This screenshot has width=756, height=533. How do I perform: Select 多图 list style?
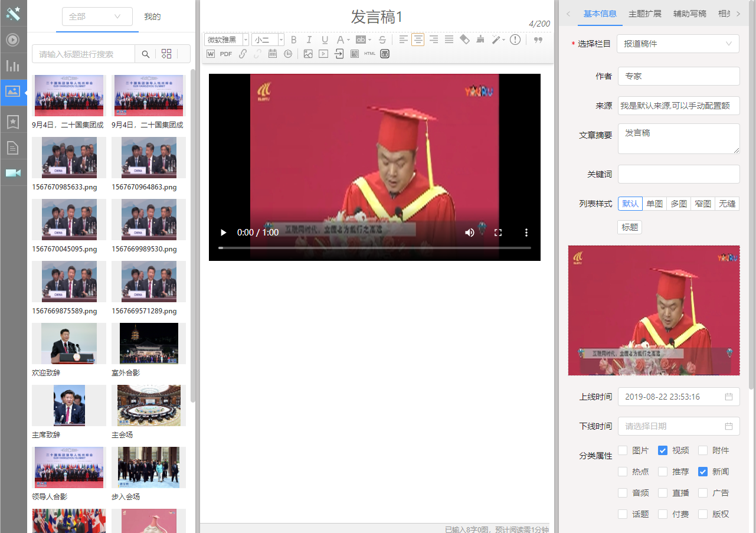click(x=679, y=204)
